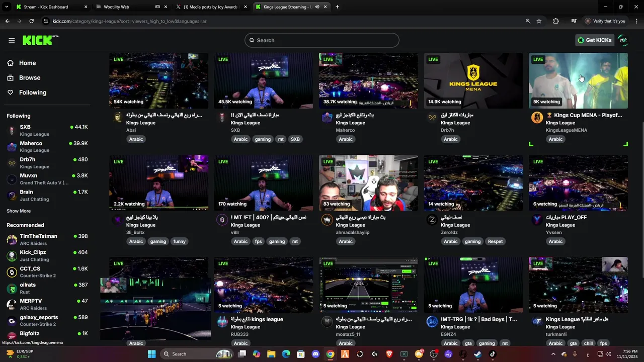
Task: Switch to Media posts by Joy Awards tab
Action: [x=211, y=7]
